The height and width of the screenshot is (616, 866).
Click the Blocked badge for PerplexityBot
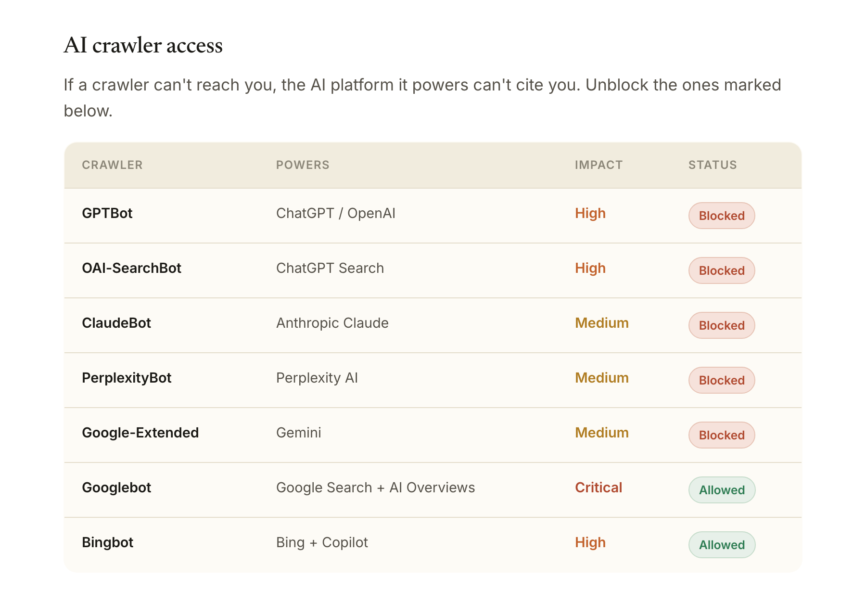click(722, 380)
